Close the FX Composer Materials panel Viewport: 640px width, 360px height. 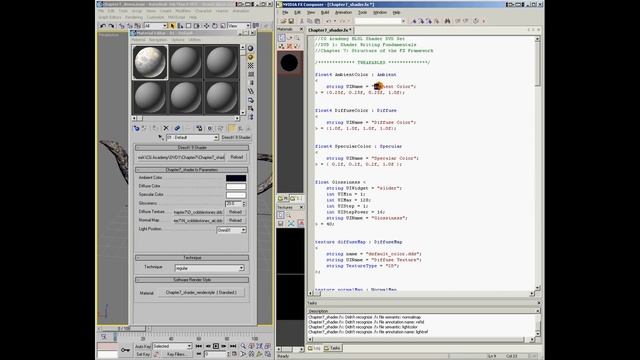tap(301, 29)
